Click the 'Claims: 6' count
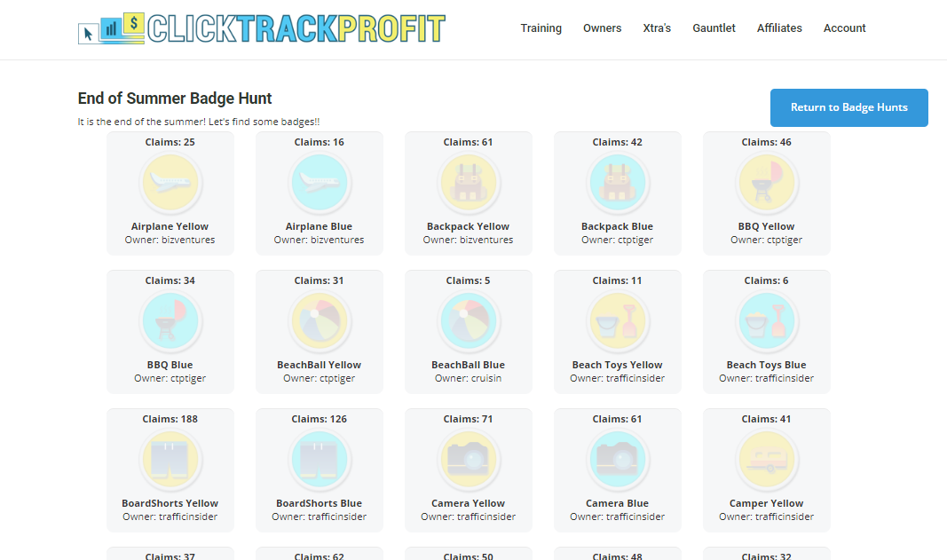This screenshot has height=560, width=947. click(x=767, y=281)
